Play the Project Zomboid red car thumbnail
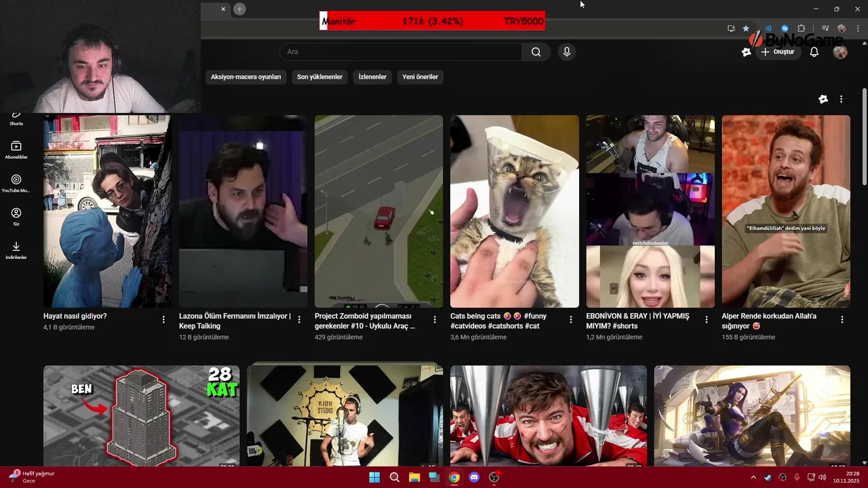 click(378, 211)
